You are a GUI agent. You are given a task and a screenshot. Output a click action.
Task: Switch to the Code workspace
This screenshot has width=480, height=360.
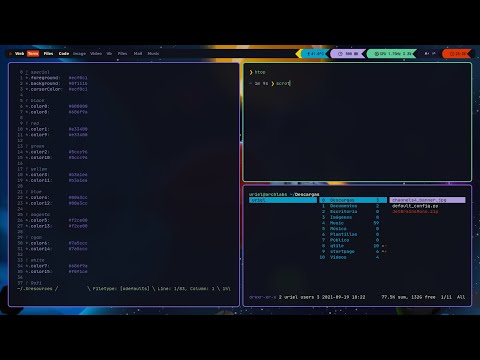click(64, 53)
